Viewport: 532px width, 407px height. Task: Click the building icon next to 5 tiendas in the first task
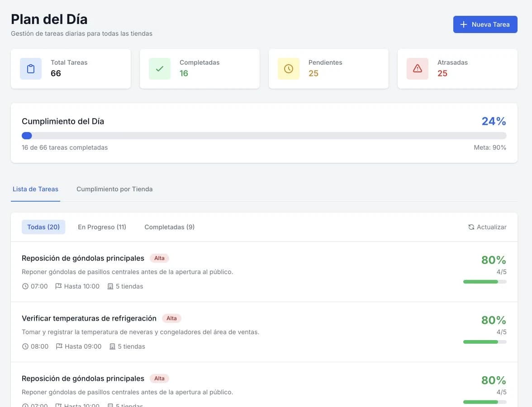[110, 286]
